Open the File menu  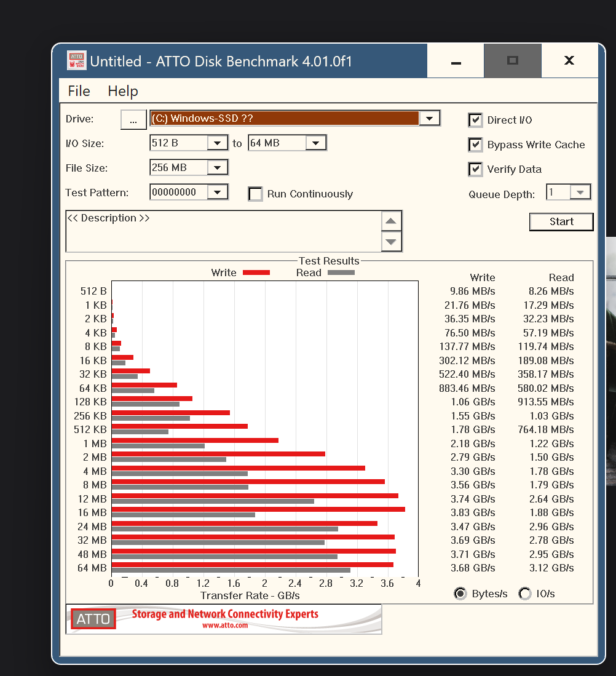click(x=79, y=91)
